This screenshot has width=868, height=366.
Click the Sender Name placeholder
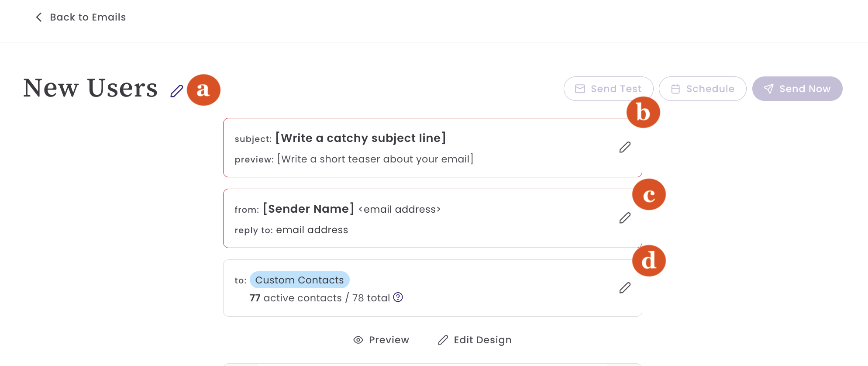(309, 209)
